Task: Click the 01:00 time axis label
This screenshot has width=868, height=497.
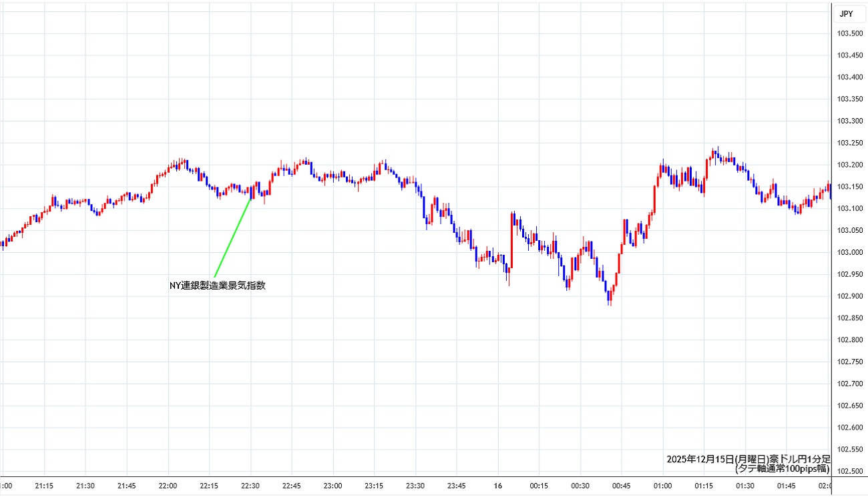Action: pos(662,486)
